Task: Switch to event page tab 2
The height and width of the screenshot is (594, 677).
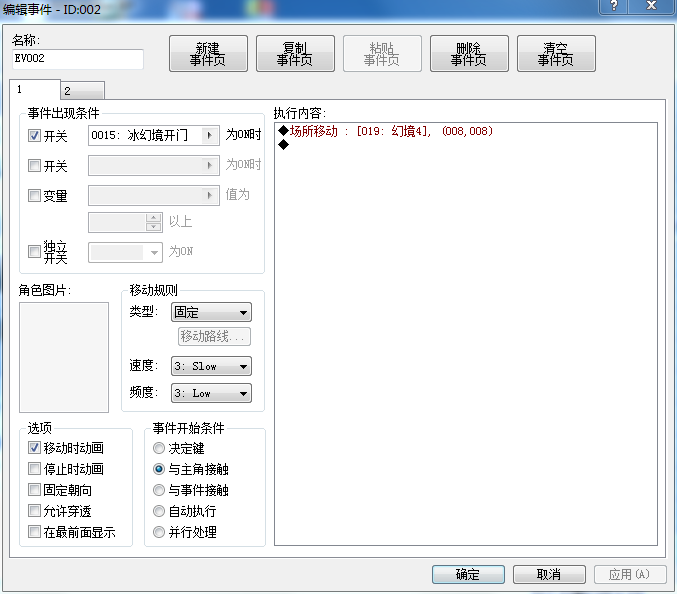Action: coord(82,91)
